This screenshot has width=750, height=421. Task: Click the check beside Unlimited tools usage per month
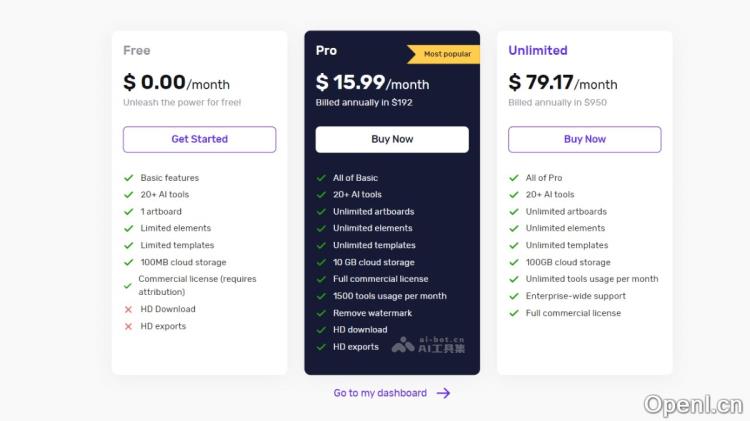(514, 279)
